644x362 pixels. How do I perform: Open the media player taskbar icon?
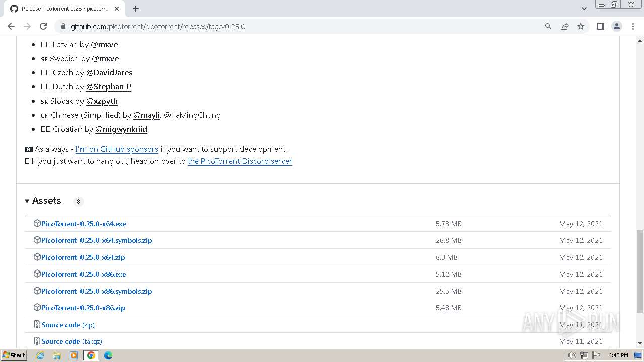[x=74, y=355]
